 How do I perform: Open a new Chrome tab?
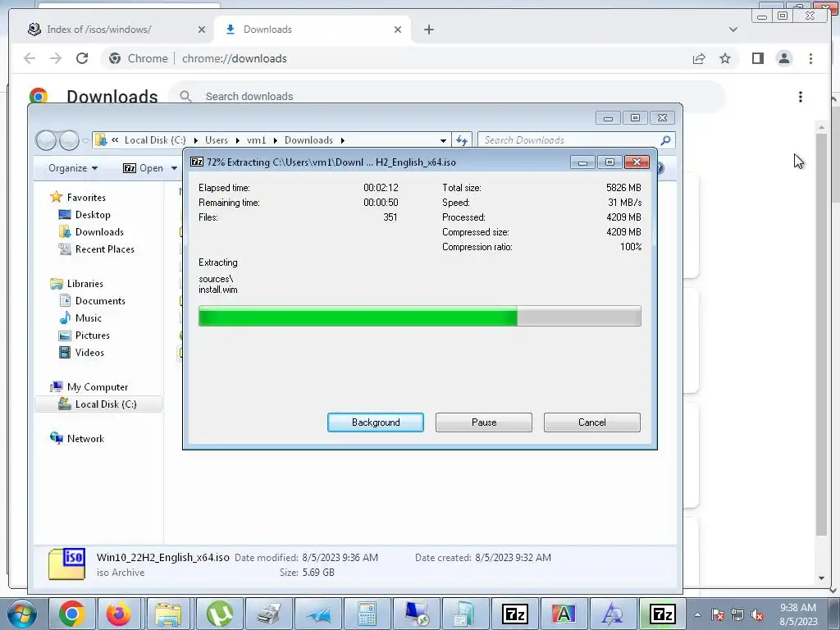[428, 30]
